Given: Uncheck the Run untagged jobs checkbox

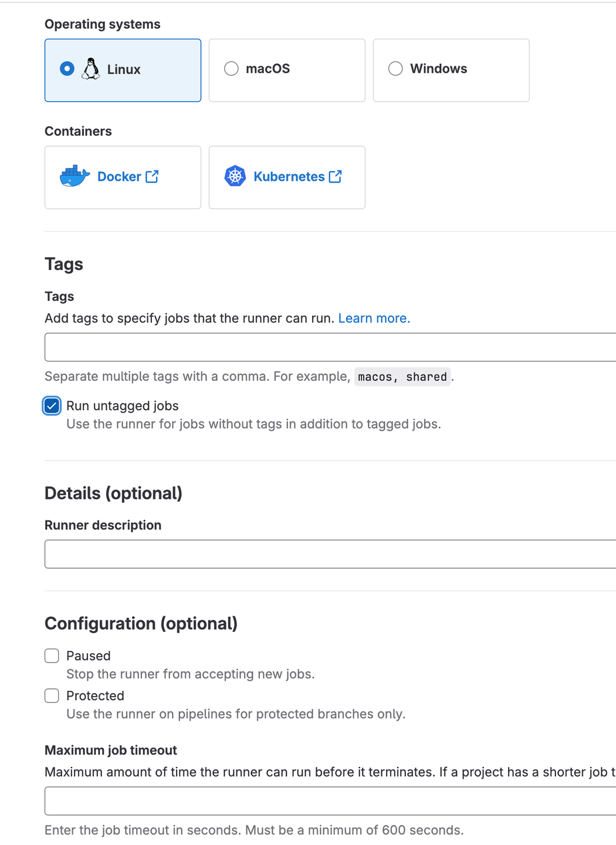Looking at the screenshot, I should point(52,406).
